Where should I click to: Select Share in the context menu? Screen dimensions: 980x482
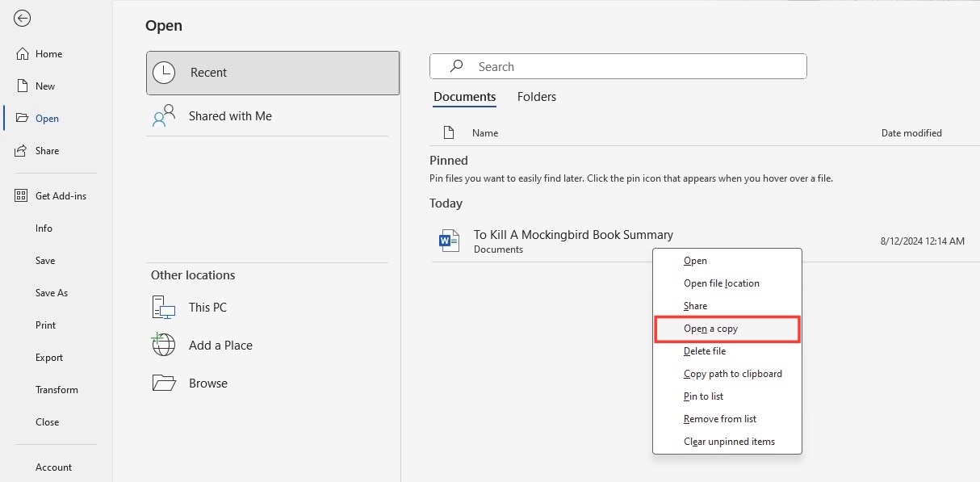[727, 306]
